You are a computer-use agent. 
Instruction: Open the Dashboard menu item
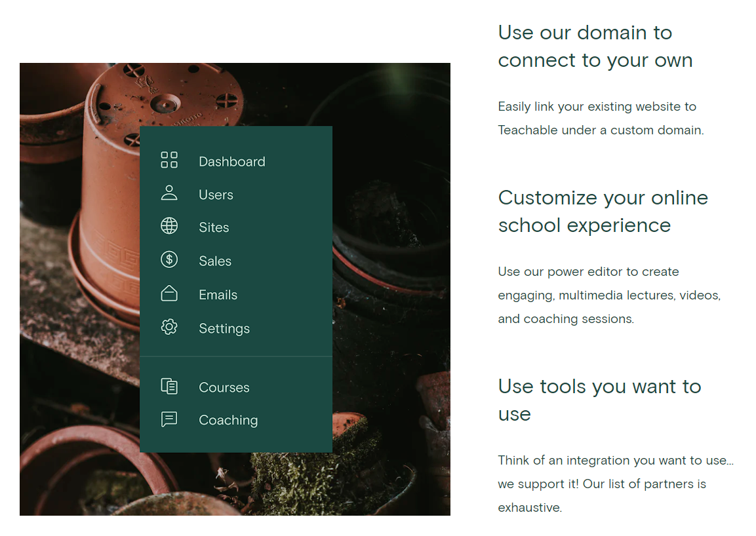click(232, 161)
